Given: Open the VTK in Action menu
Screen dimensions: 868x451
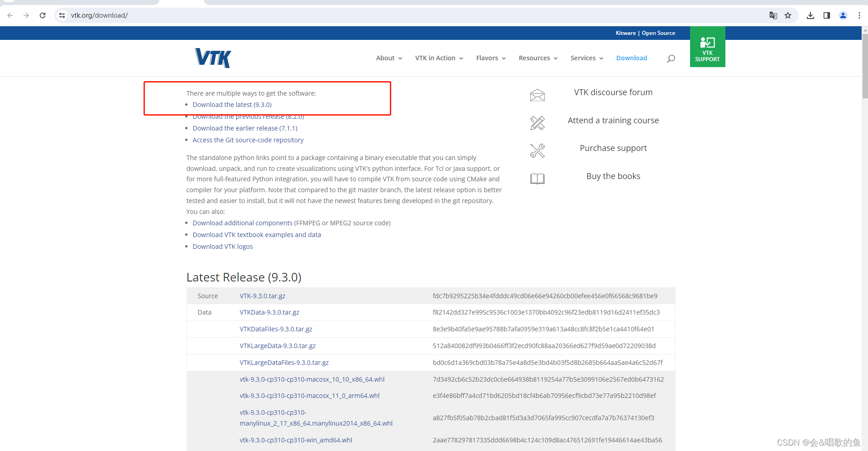Looking at the screenshot, I should pos(435,58).
